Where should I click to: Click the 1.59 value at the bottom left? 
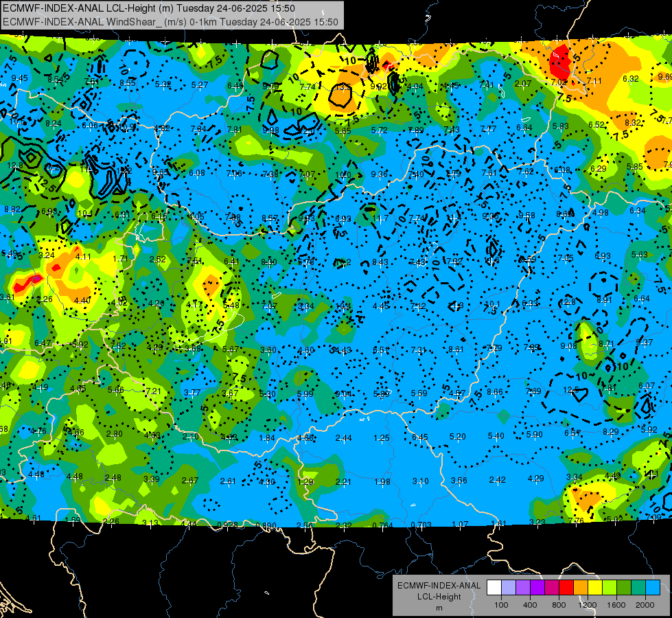click(73, 520)
